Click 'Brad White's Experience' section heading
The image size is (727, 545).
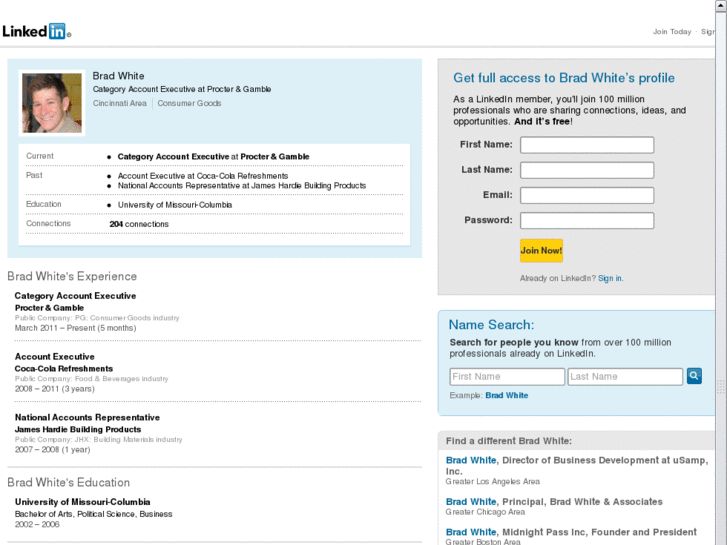tap(72, 276)
